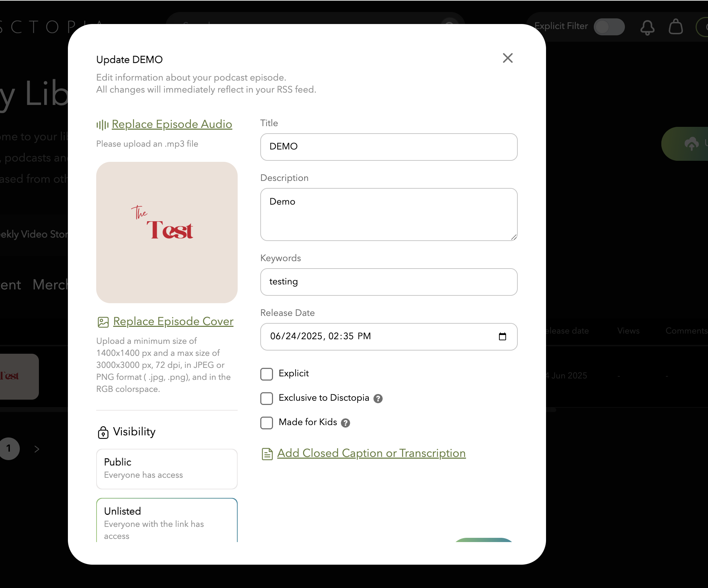Click into the Description text area

pyautogui.click(x=389, y=214)
